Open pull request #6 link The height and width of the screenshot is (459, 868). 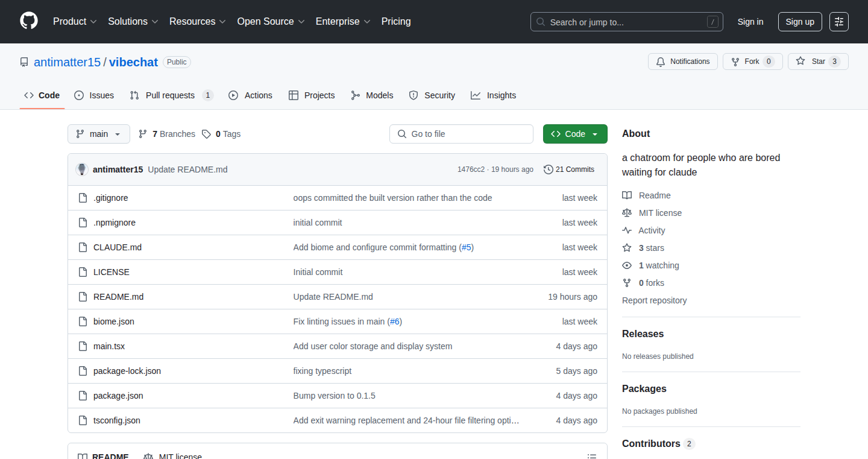(395, 321)
